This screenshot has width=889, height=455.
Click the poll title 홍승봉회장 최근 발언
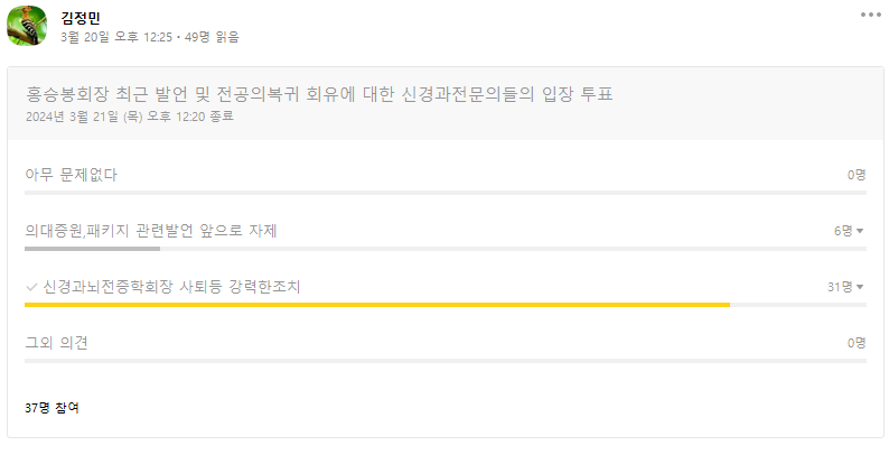[x=319, y=93]
